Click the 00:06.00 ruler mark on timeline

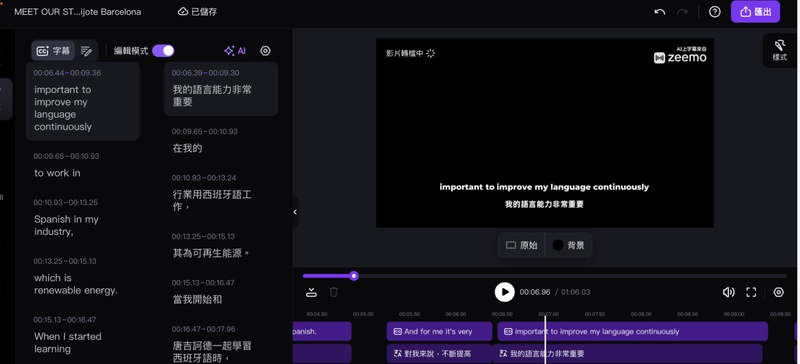[x=456, y=314]
